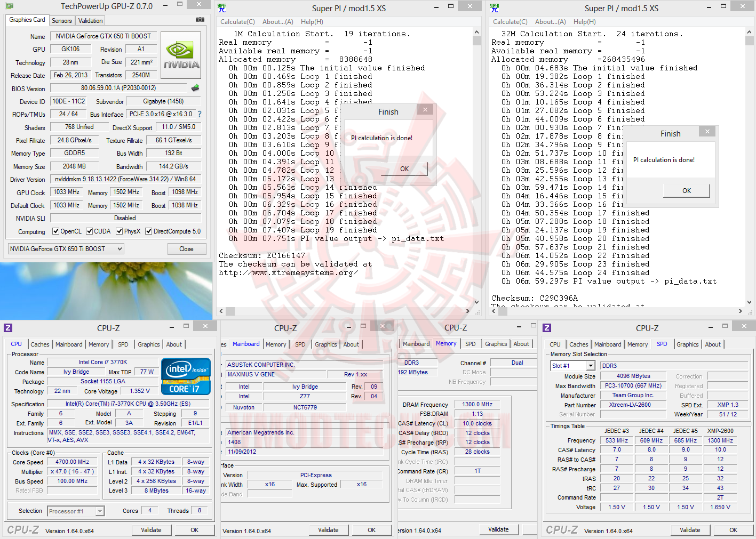Click the Checksum: C29C396A line
The height and width of the screenshot is (539, 756).
point(535,299)
